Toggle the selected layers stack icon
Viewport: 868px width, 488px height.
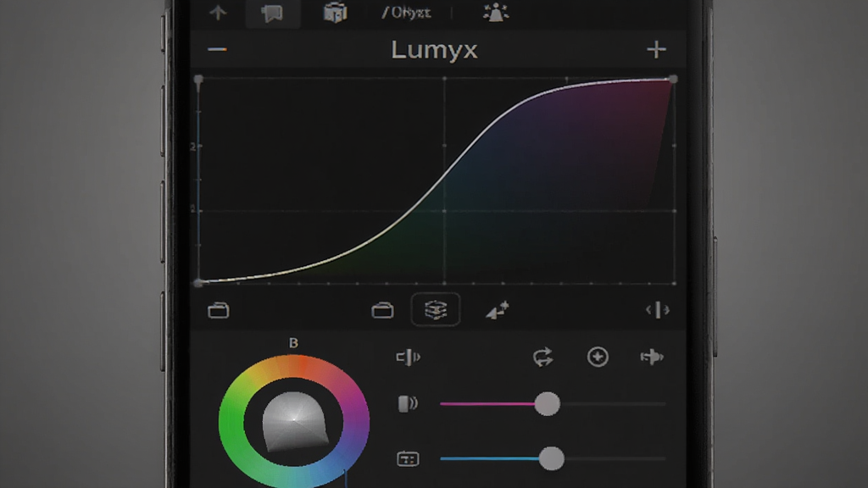pos(436,309)
